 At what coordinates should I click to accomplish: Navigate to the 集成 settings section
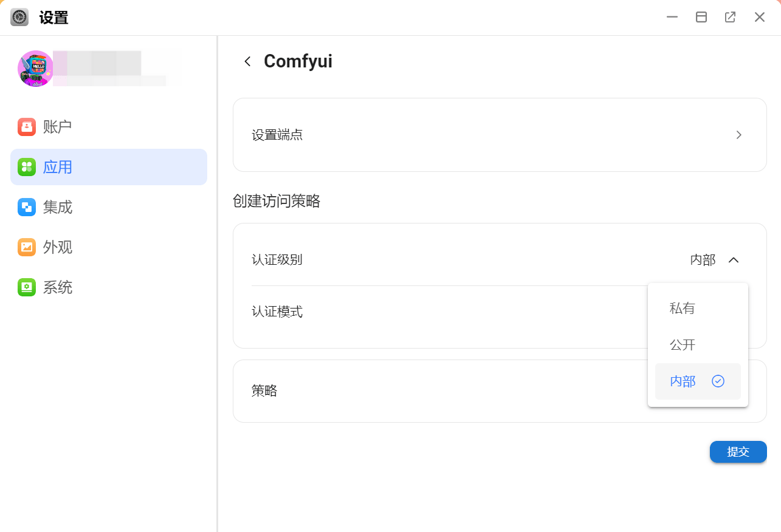coord(58,207)
